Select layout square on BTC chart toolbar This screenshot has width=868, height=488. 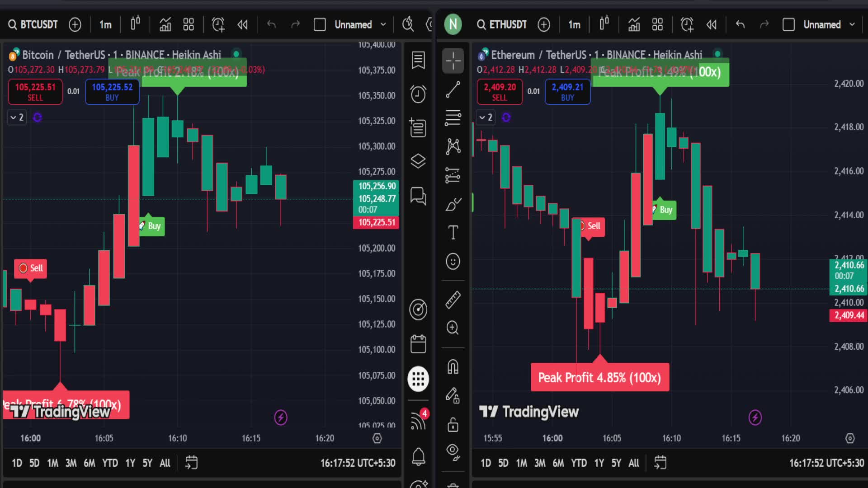point(320,24)
